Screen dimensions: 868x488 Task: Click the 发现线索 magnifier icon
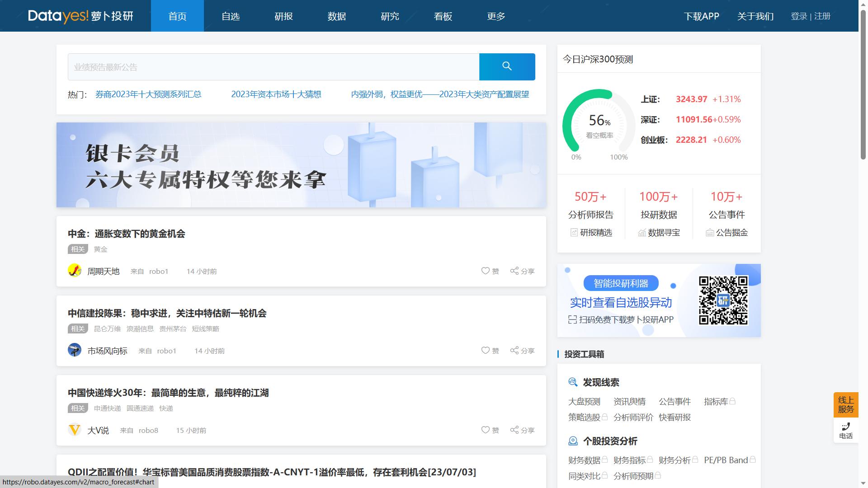tap(572, 382)
